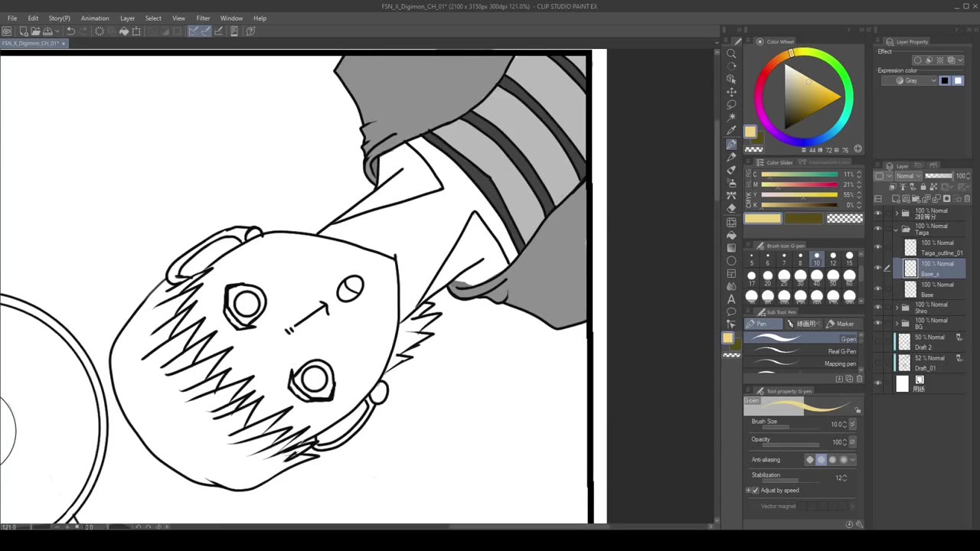Click the help question mark icon

point(250,31)
